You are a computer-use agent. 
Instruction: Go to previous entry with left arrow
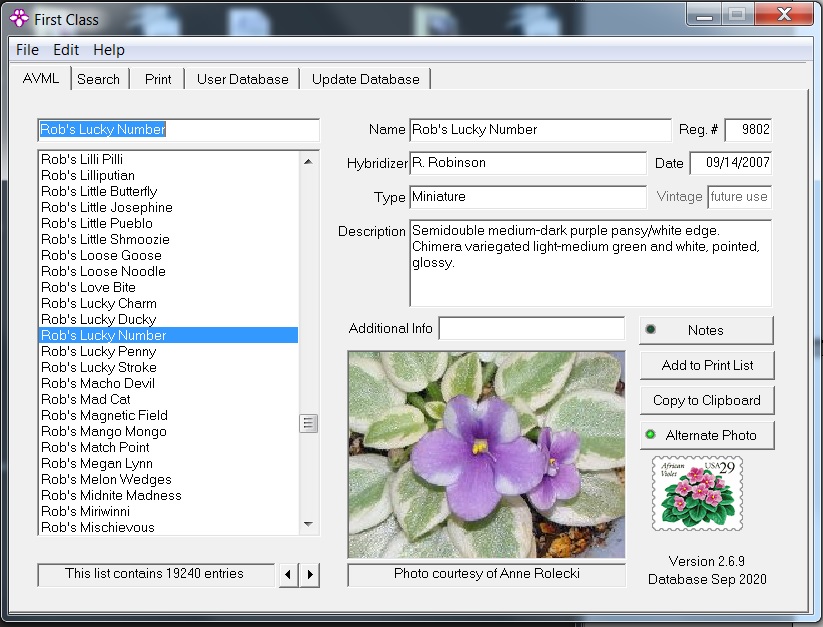(x=288, y=575)
